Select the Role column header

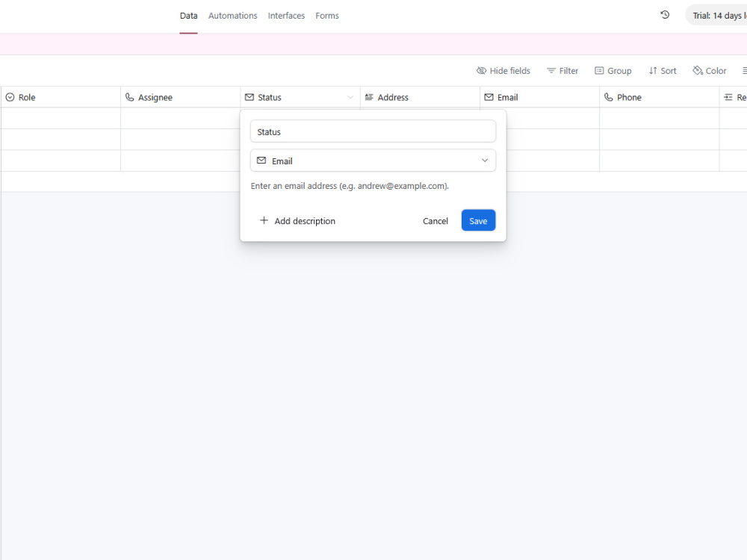click(61, 97)
